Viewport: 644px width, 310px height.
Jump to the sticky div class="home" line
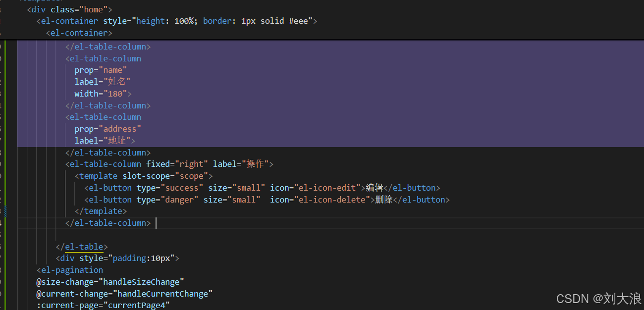(69, 9)
